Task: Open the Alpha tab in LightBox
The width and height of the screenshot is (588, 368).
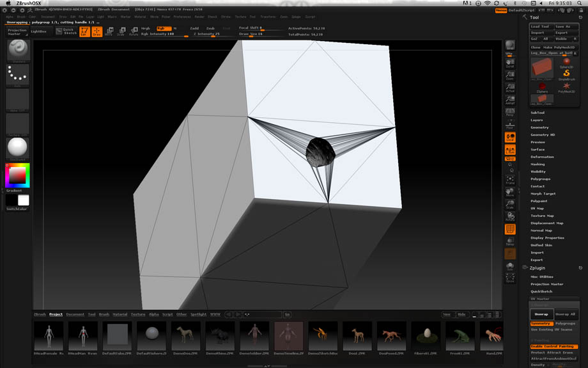Action: tap(154, 314)
